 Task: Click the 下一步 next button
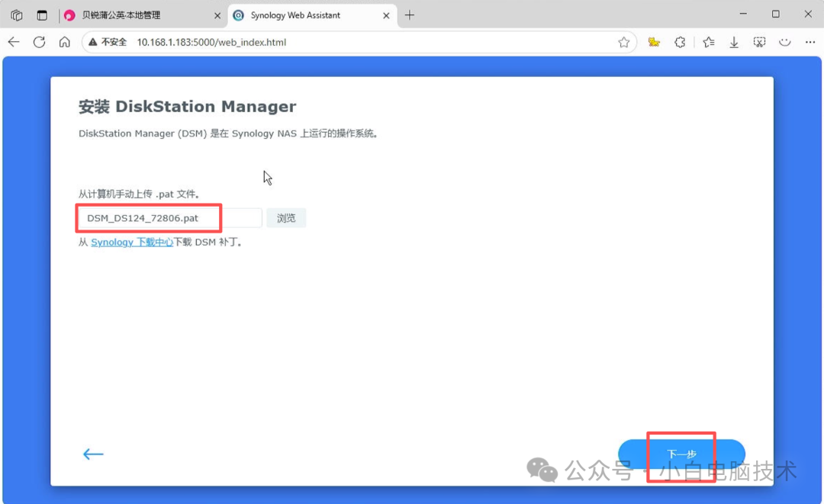point(681,454)
